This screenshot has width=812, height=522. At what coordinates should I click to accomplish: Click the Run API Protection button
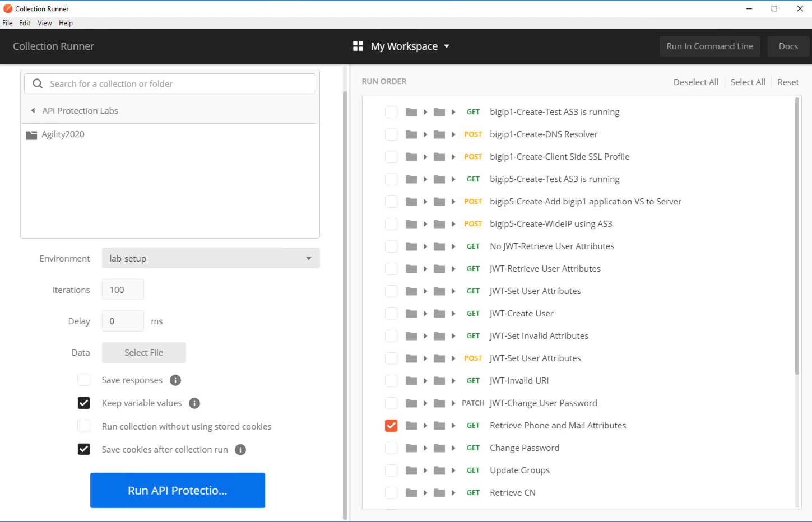[178, 490]
